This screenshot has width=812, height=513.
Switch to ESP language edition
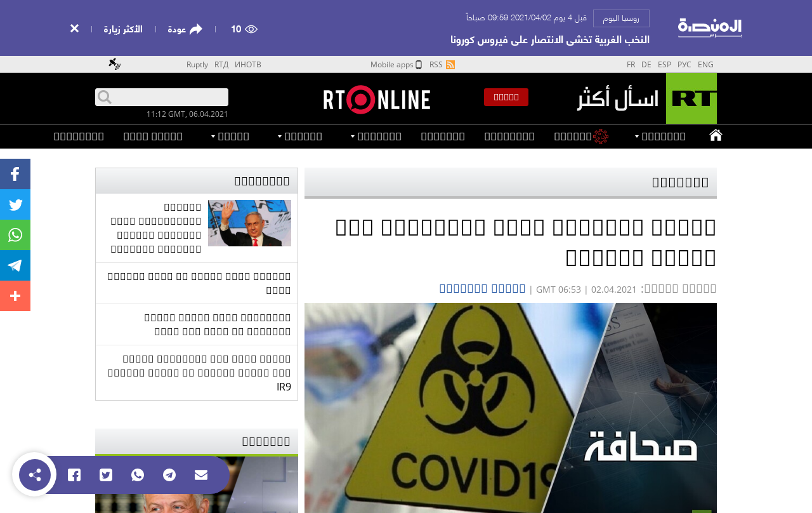coord(664,64)
